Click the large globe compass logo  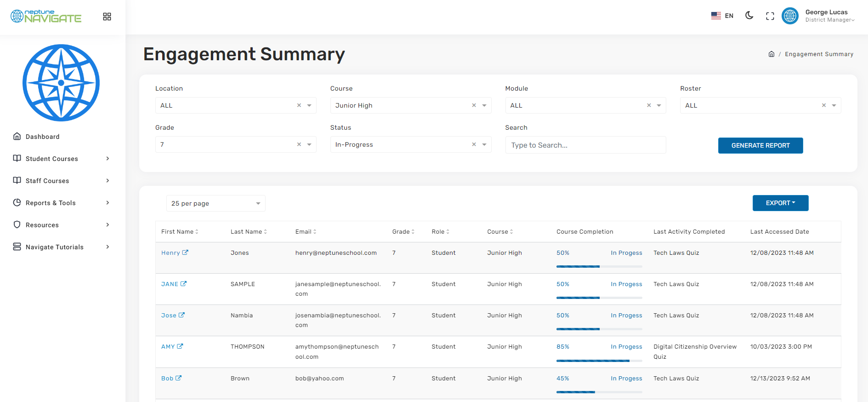point(61,83)
